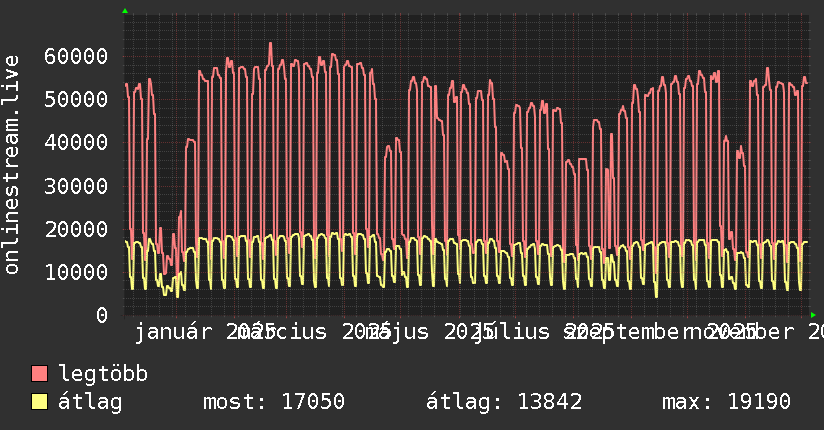Image resolution: width=824 pixels, height=430 pixels.
Task: Click the most: 17050 value
Action: pos(274,402)
